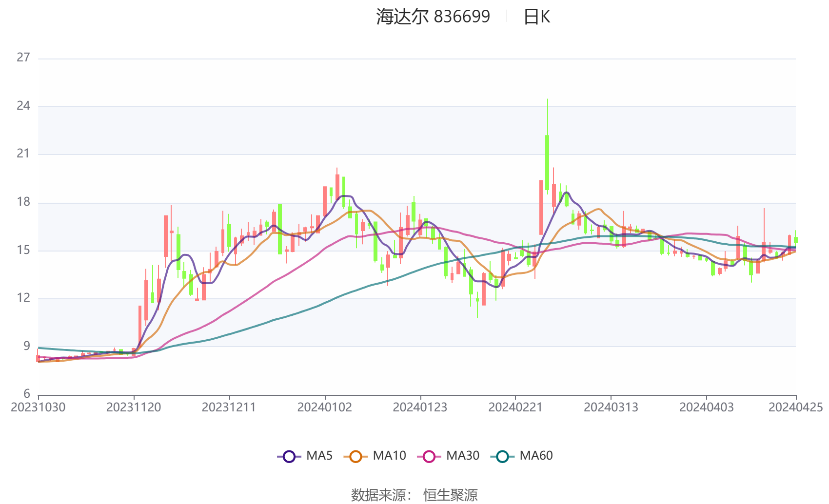Click the 20240123 x-axis date label
This screenshot has height=504, width=829.
pyautogui.click(x=420, y=407)
